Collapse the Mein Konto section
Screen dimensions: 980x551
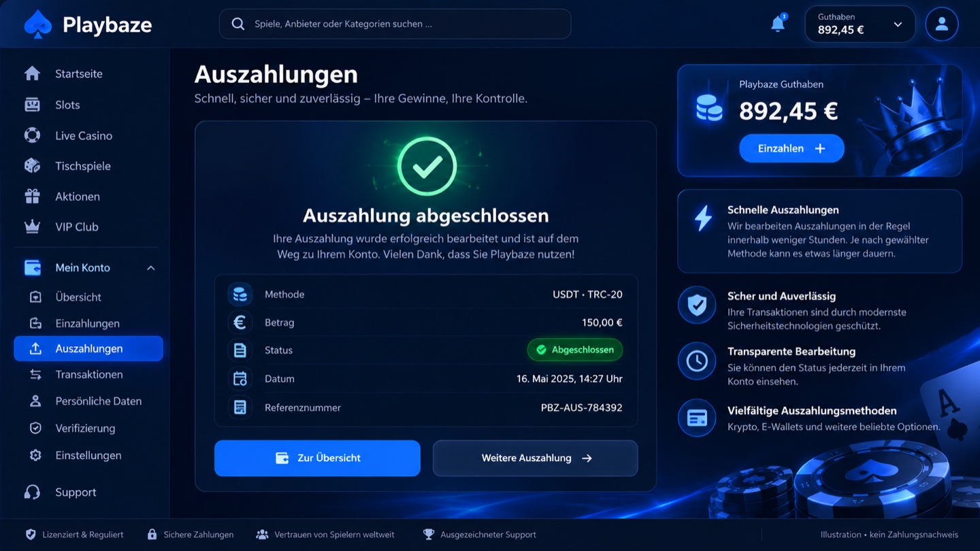coord(151,268)
